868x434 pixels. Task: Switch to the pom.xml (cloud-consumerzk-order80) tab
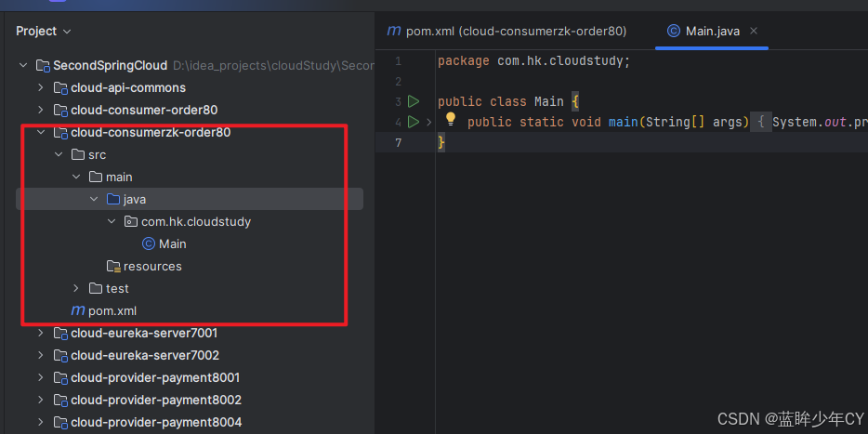(x=507, y=31)
